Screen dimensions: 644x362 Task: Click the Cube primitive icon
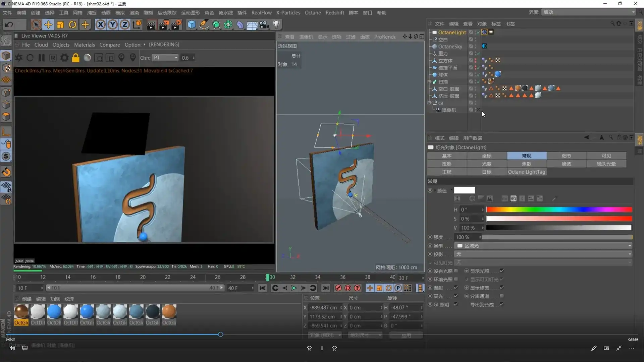pyautogui.click(x=192, y=24)
